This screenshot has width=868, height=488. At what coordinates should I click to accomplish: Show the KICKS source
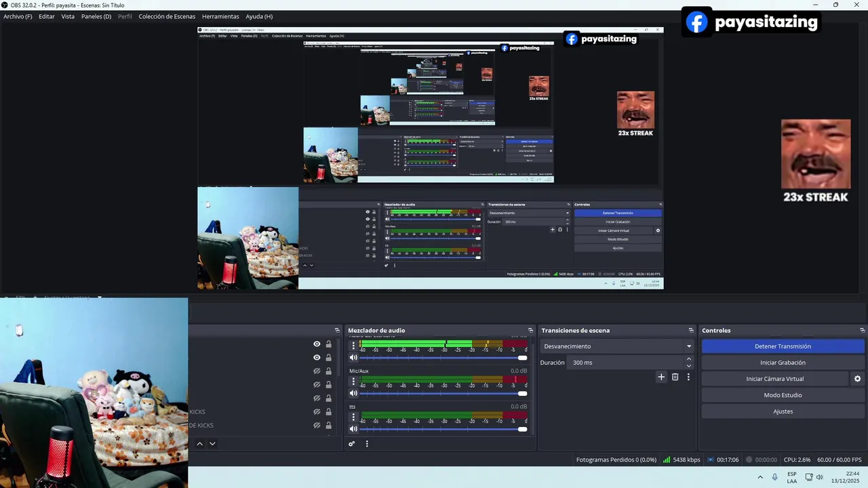click(317, 412)
